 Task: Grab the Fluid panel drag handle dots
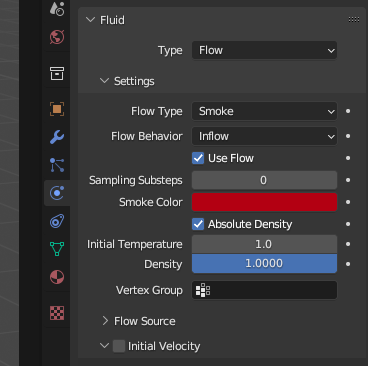point(354,20)
